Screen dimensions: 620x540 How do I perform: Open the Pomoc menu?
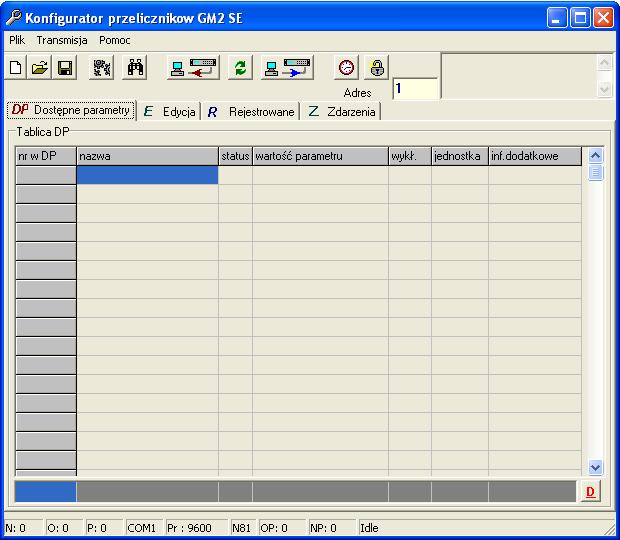(115, 40)
